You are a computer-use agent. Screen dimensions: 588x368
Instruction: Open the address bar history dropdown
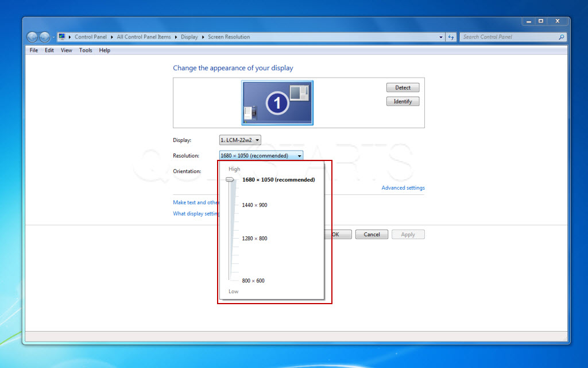point(440,37)
